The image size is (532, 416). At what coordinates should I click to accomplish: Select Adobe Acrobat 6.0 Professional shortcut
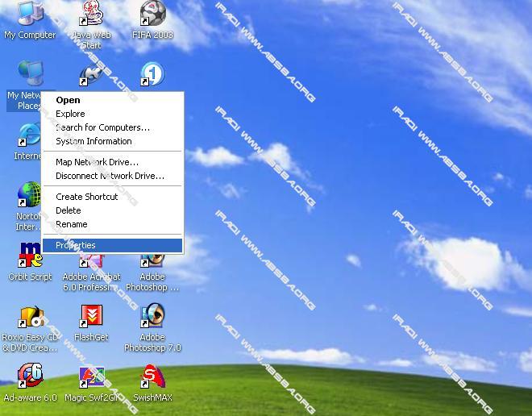[91, 260]
